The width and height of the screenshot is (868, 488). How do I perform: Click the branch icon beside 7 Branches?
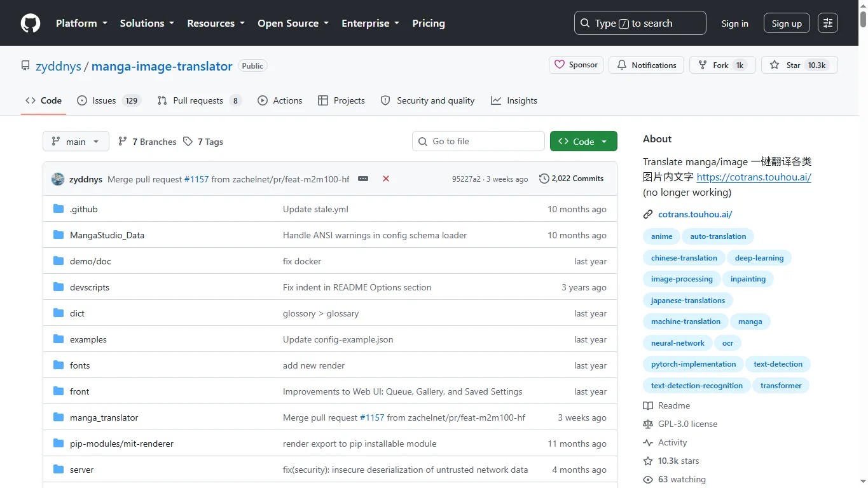[123, 142]
